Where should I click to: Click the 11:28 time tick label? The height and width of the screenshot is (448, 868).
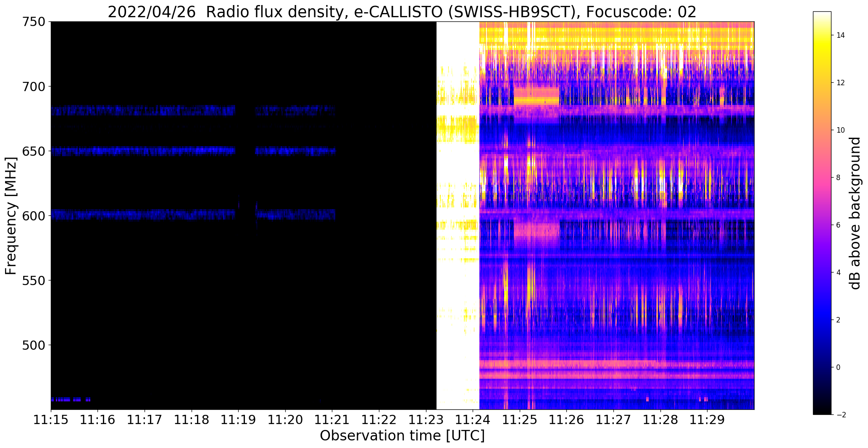pyautogui.click(x=661, y=419)
